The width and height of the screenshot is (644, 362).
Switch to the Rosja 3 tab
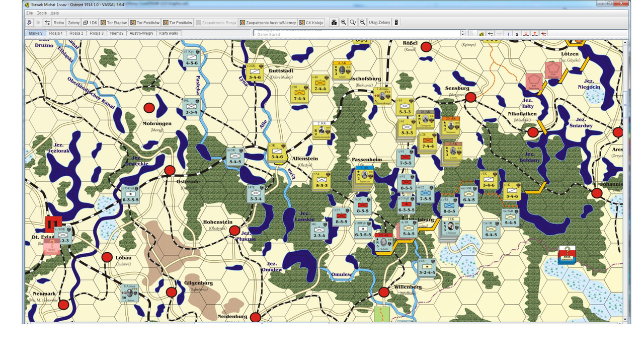click(97, 33)
